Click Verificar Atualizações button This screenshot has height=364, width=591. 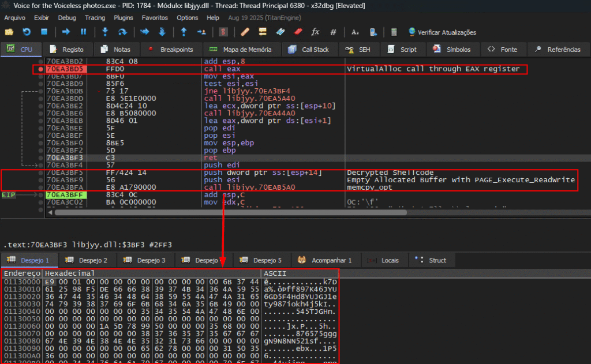pos(442,32)
